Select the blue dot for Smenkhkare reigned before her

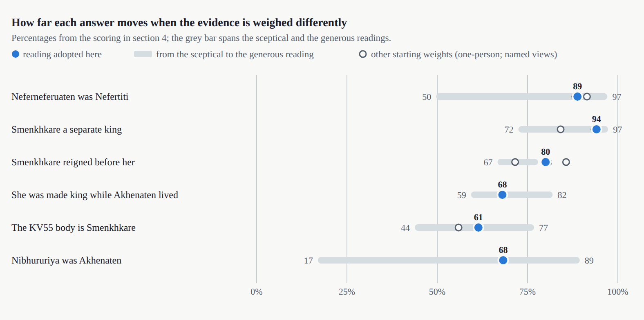pyautogui.click(x=546, y=162)
